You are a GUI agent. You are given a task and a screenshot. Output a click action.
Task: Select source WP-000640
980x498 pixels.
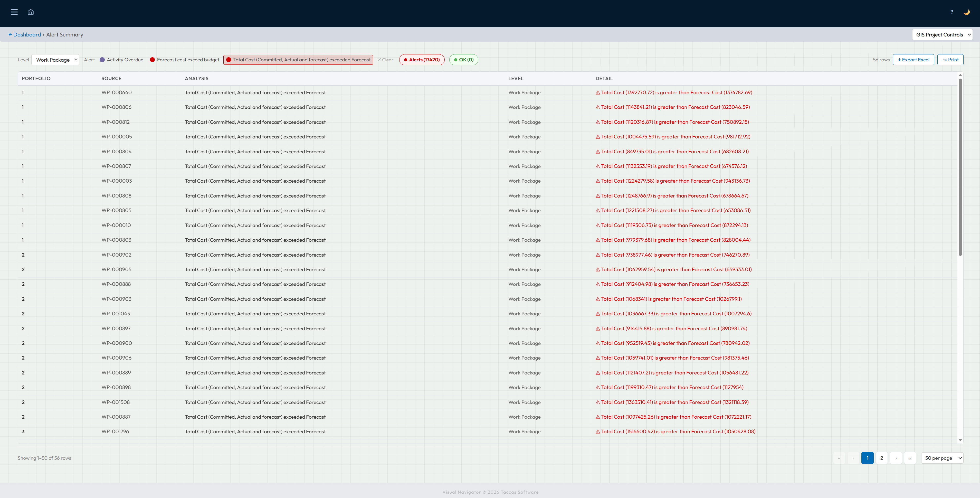116,92
